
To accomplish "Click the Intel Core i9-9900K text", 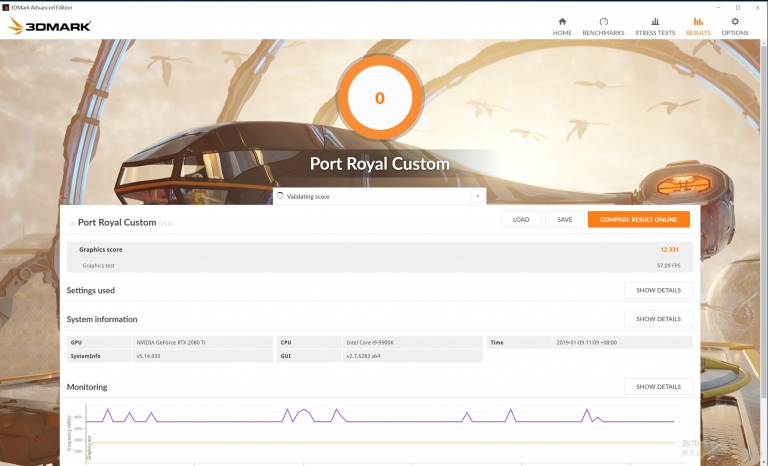I will [x=370, y=343].
